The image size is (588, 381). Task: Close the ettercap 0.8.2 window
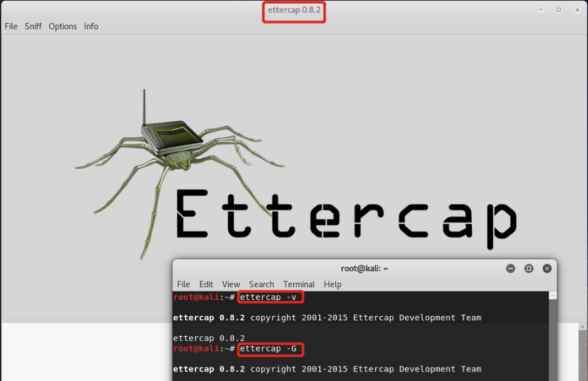point(577,10)
